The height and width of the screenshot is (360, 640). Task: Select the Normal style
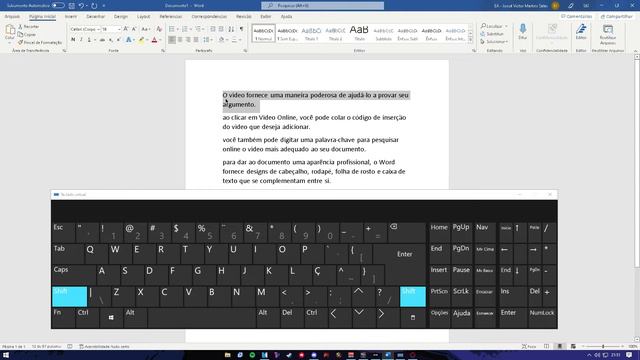coord(263,33)
